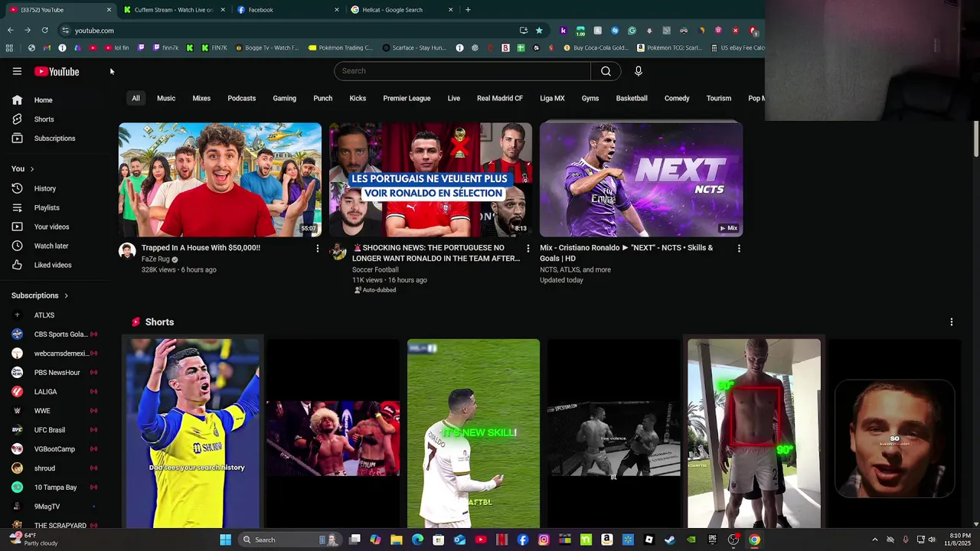Open the 'ITS NEW SKILL' Short
980x551 pixels.
[x=473, y=433]
